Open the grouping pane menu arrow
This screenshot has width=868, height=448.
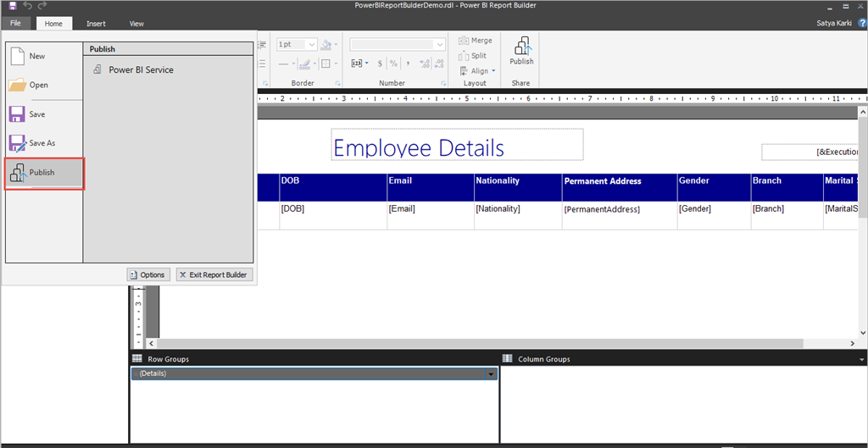tap(861, 359)
